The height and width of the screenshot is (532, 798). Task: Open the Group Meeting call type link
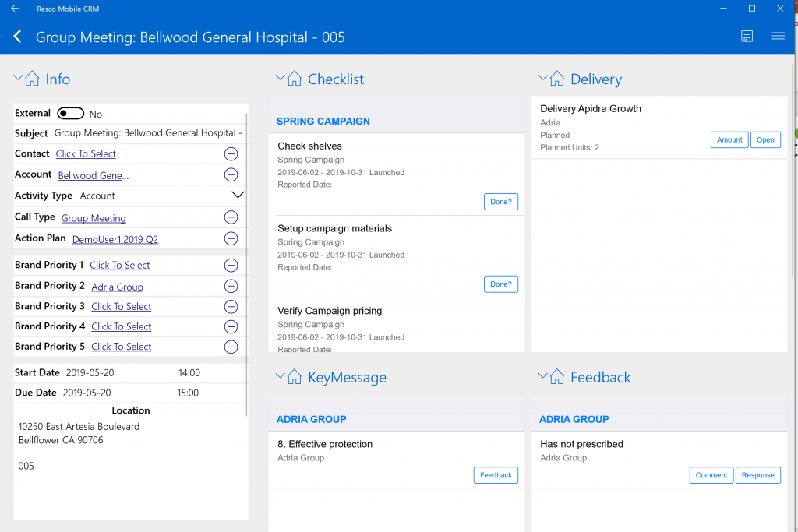[x=94, y=218]
